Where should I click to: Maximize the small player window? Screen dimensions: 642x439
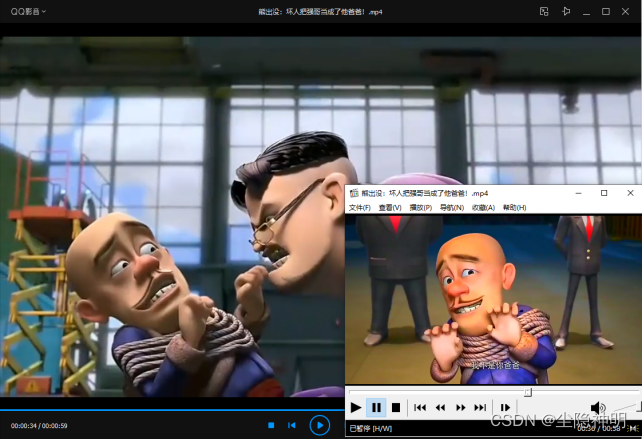pos(604,193)
